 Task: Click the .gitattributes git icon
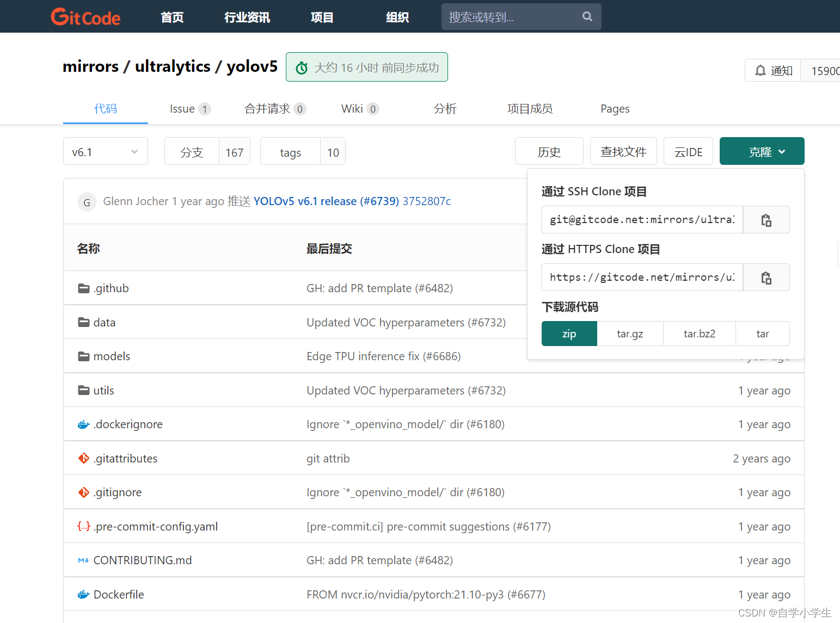84,459
